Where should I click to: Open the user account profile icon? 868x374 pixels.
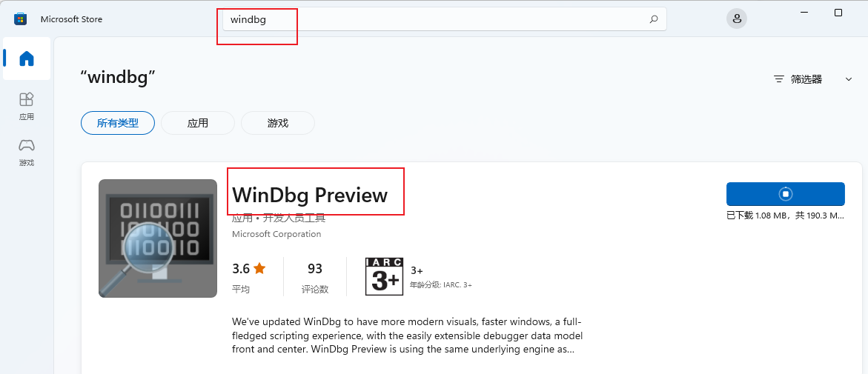click(736, 19)
